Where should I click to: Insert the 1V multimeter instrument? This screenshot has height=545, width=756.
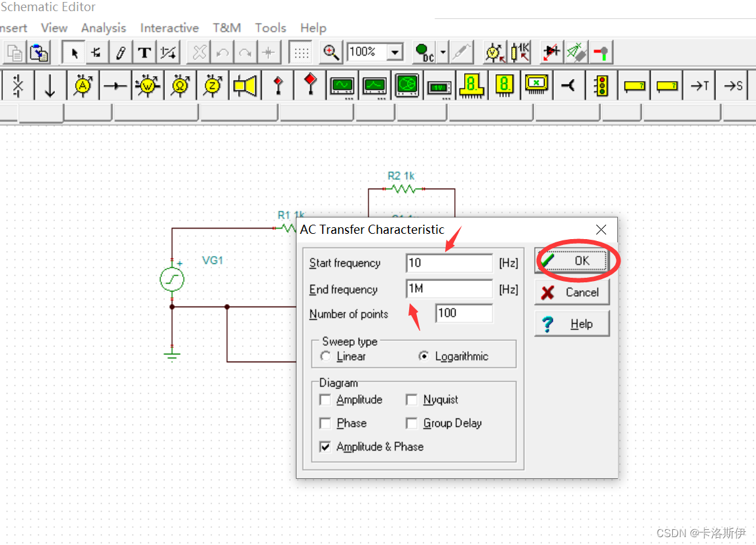point(439,86)
